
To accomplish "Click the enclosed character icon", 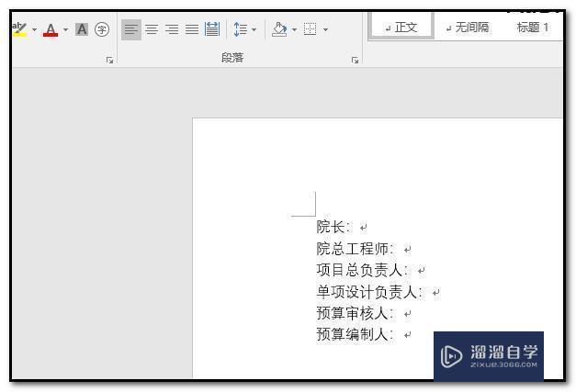I will tap(102, 29).
